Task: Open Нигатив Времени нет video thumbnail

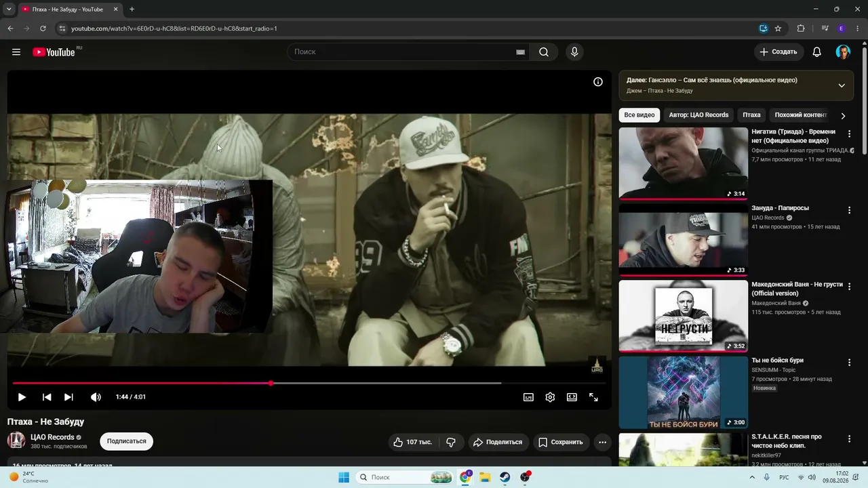Action: pos(684,163)
